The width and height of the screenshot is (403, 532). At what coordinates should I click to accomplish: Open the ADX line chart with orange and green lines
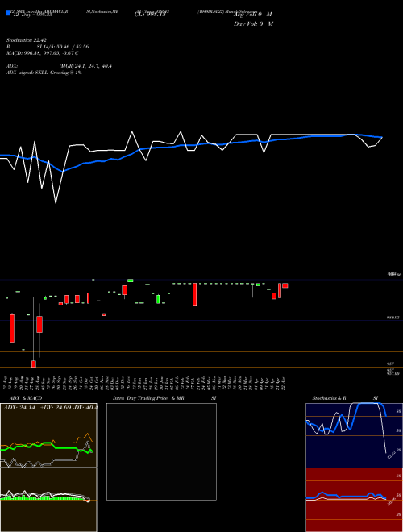pos(48,435)
